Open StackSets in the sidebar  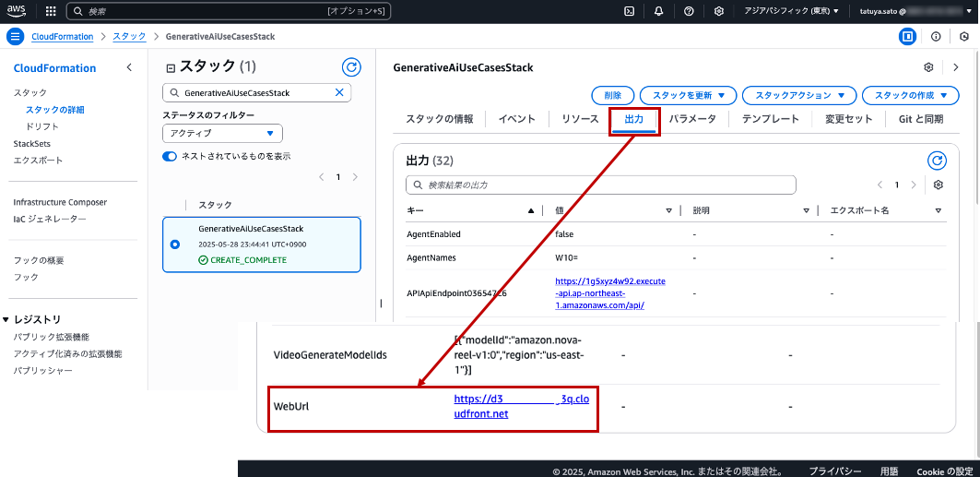[32, 143]
